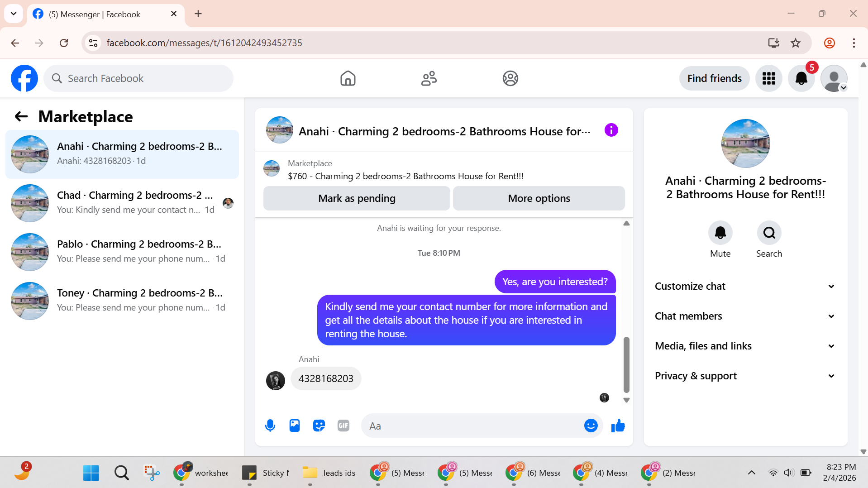This screenshot has width=868, height=488.
Task: Open Chrome profile icon in toolbar
Action: coord(829,43)
